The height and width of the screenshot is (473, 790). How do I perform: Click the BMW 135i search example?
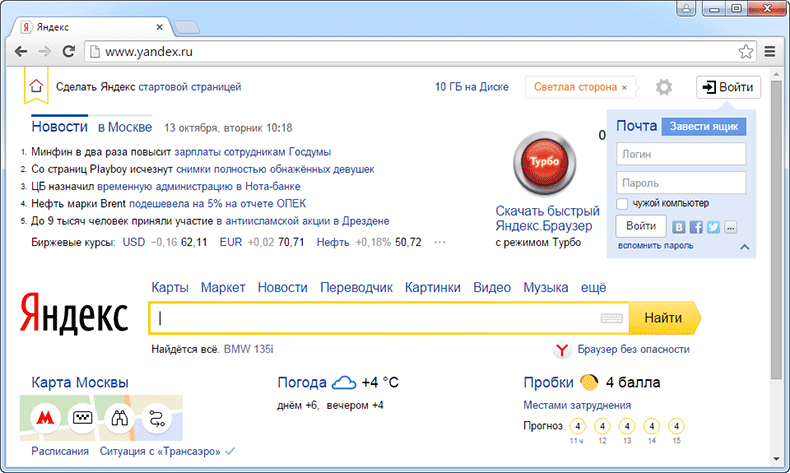point(248,350)
